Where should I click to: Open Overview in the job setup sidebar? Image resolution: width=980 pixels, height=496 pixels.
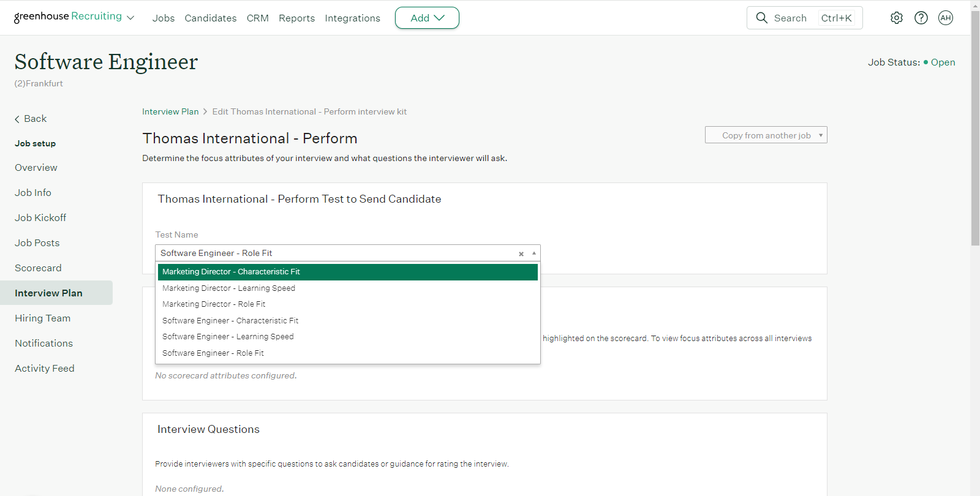[x=36, y=168]
